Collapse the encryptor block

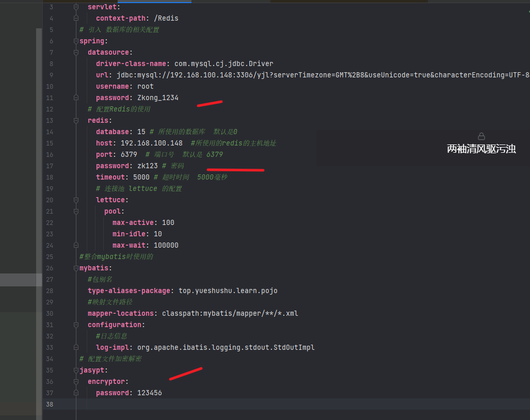(x=76, y=381)
